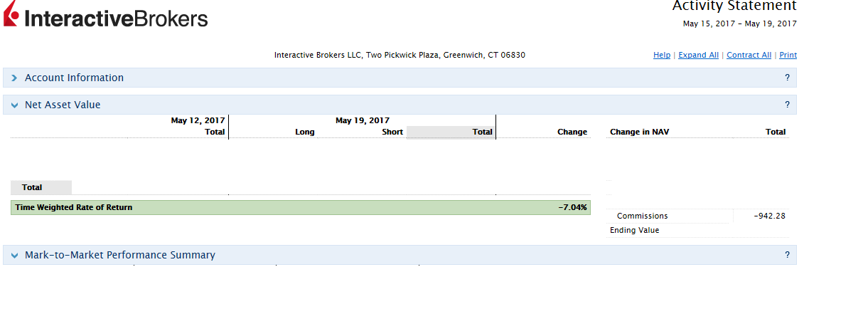Screen dimensions: 868x314
Task: Click the Expand All link
Action: pyautogui.click(x=698, y=55)
